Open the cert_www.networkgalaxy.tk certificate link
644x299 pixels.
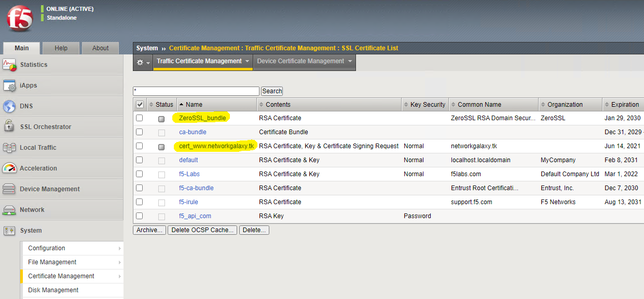coord(216,146)
